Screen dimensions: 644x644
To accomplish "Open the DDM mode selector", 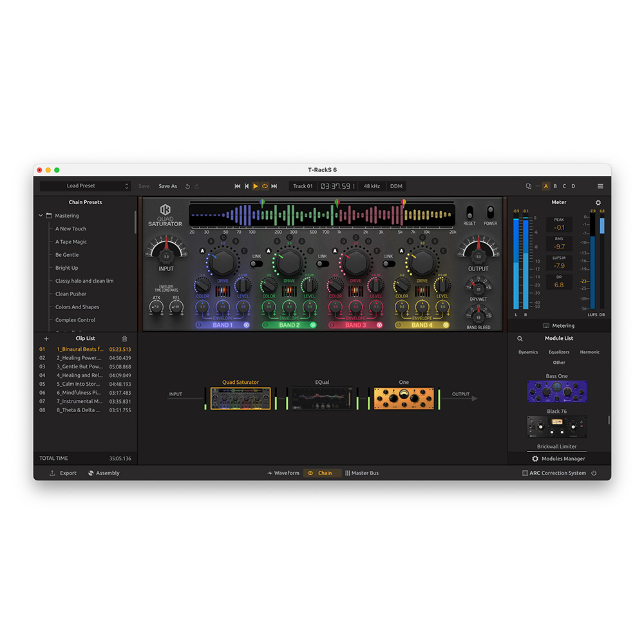I will tap(396, 186).
